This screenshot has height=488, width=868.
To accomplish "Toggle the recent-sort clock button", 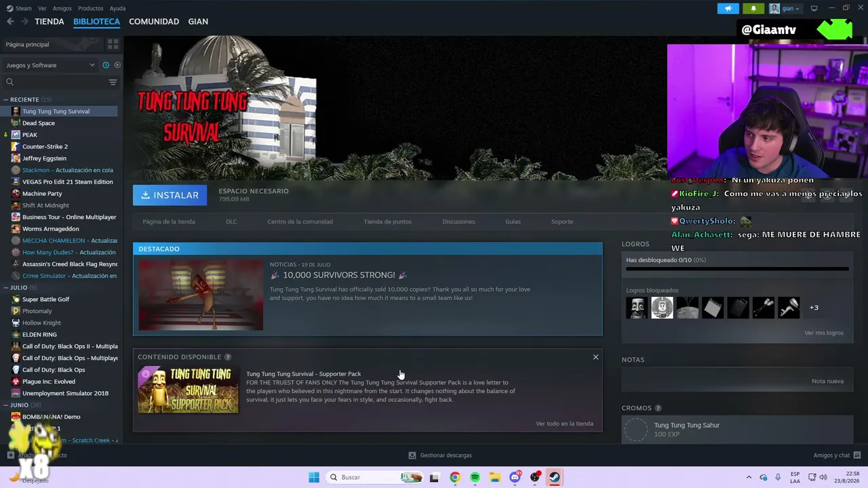I will 106,65.
